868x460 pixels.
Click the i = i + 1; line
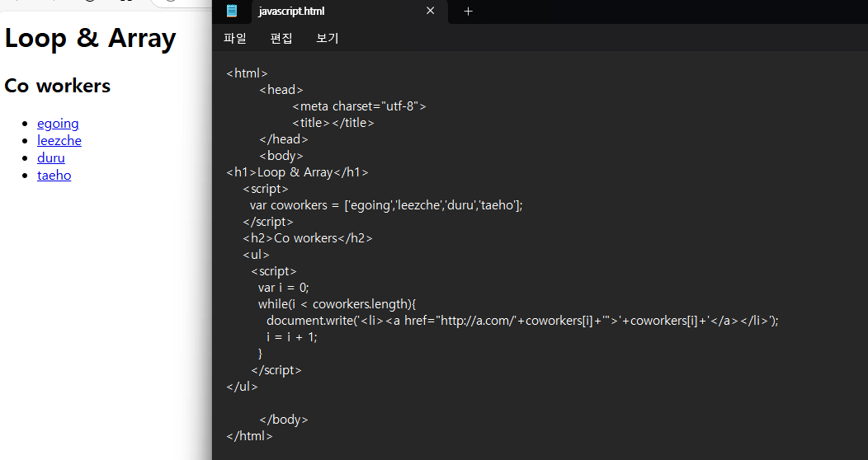(292, 337)
